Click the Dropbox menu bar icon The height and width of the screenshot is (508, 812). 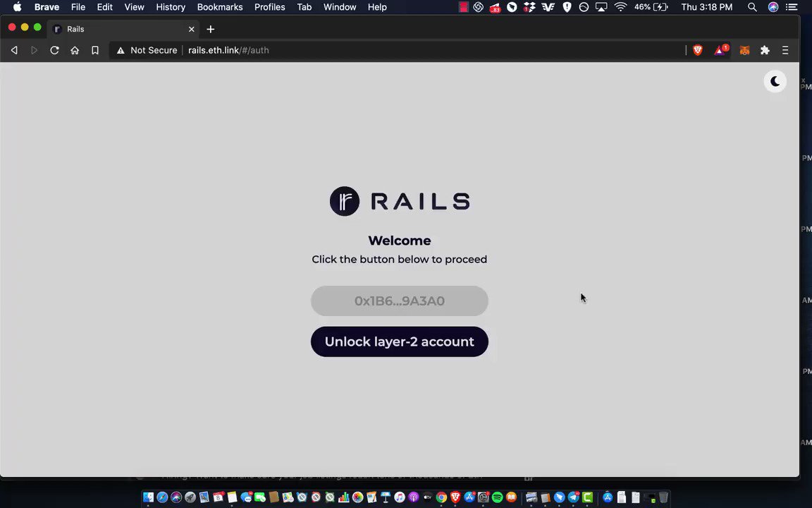529,7
